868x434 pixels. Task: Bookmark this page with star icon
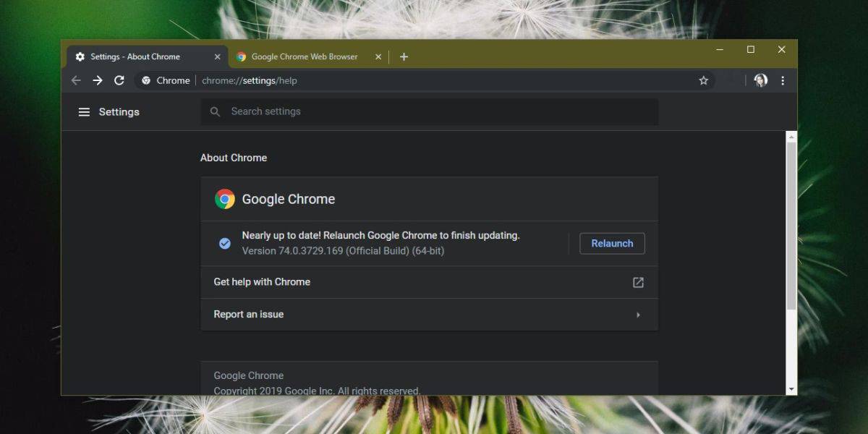click(x=703, y=80)
